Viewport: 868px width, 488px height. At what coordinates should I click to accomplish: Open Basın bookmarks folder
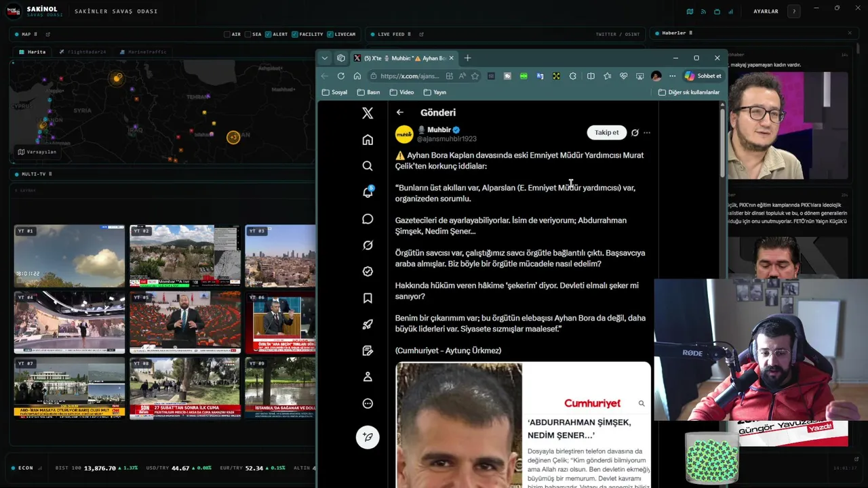(x=368, y=92)
